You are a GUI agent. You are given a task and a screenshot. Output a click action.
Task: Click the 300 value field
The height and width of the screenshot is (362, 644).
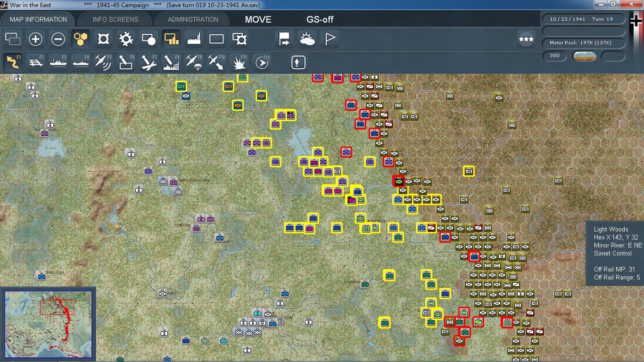coord(555,56)
